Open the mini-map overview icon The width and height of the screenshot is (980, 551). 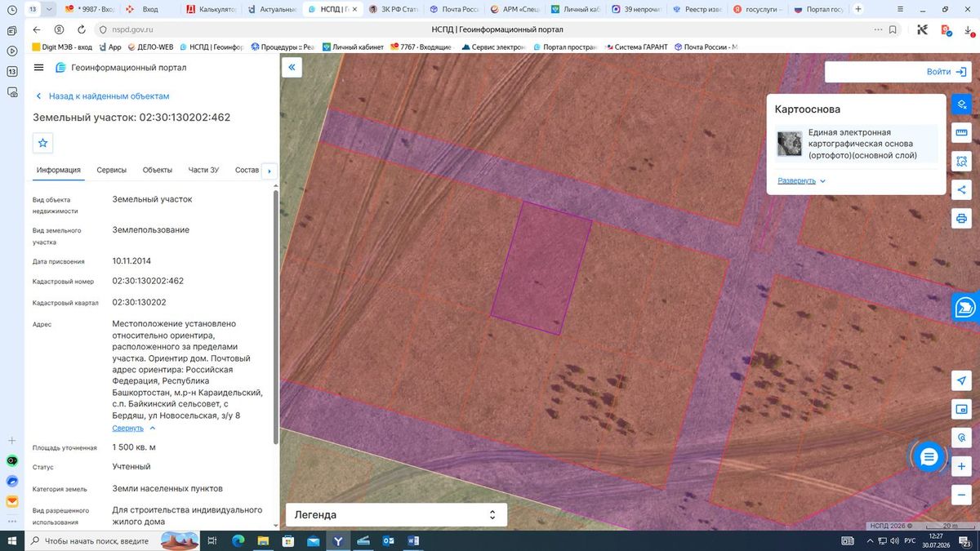tap(961, 409)
